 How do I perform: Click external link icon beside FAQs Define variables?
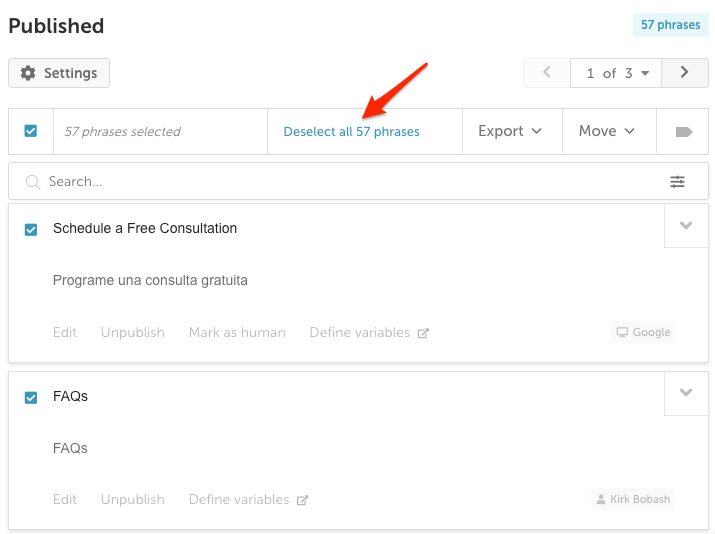tap(302, 500)
